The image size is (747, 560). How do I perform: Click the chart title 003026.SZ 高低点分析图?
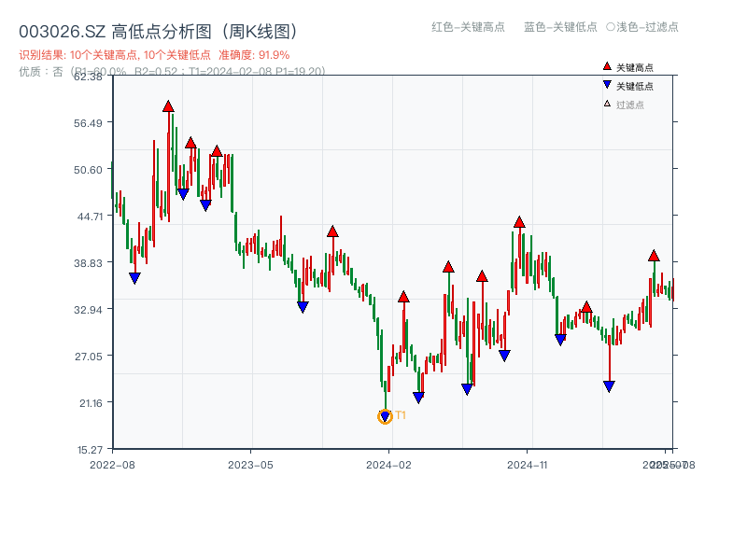pyautogui.click(x=159, y=32)
